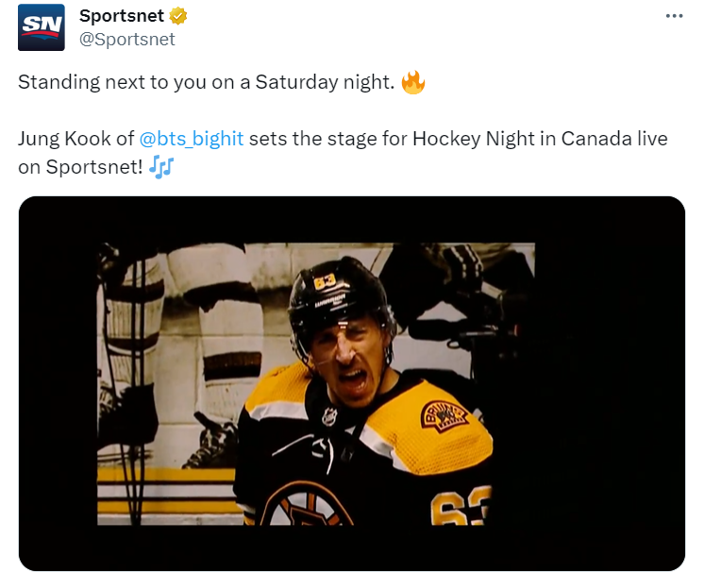This screenshot has height=588, width=704.
Task: Click the fire emoji in the tweet
Action: click(413, 83)
